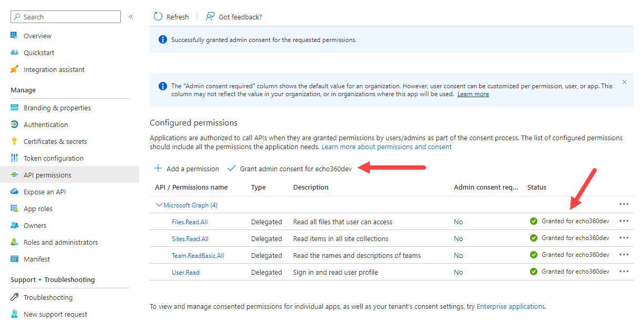Click the Token configuration bars icon
The width and height of the screenshot is (644, 323).
[x=14, y=158]
